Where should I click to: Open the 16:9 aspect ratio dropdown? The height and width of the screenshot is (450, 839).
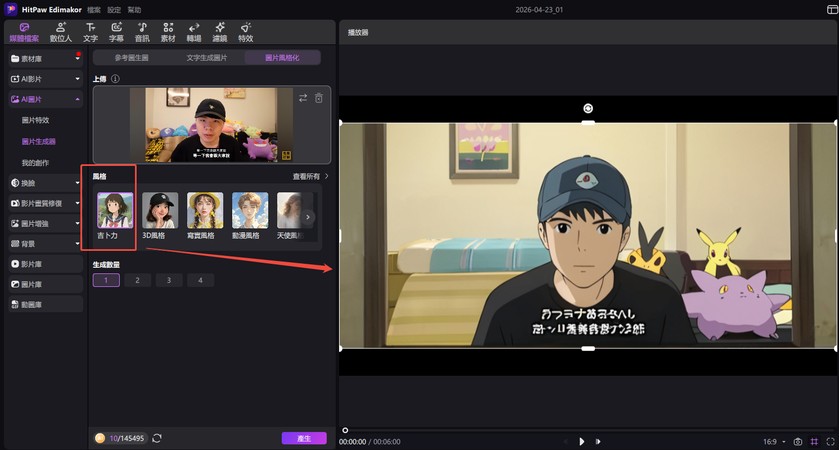click(774, 441)
